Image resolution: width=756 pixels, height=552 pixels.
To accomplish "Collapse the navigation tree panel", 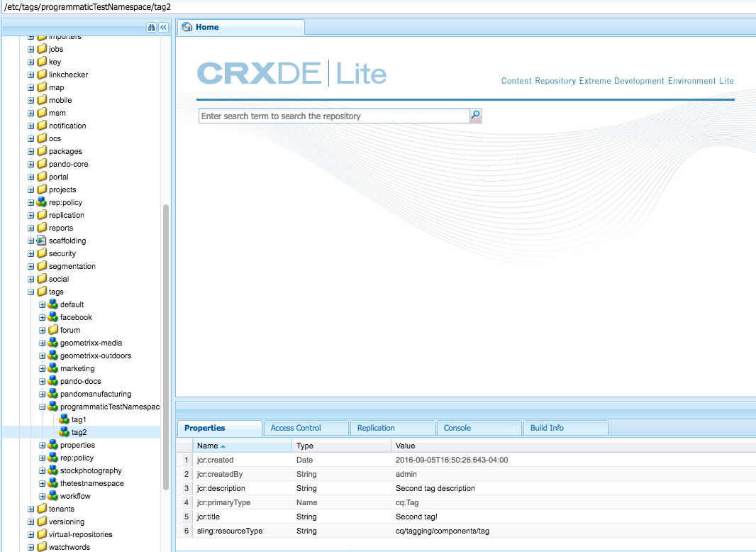I will [163, 28].
